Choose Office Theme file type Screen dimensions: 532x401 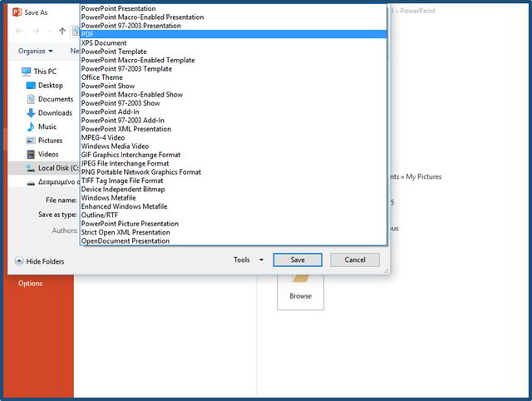click(x=234, y=77)
